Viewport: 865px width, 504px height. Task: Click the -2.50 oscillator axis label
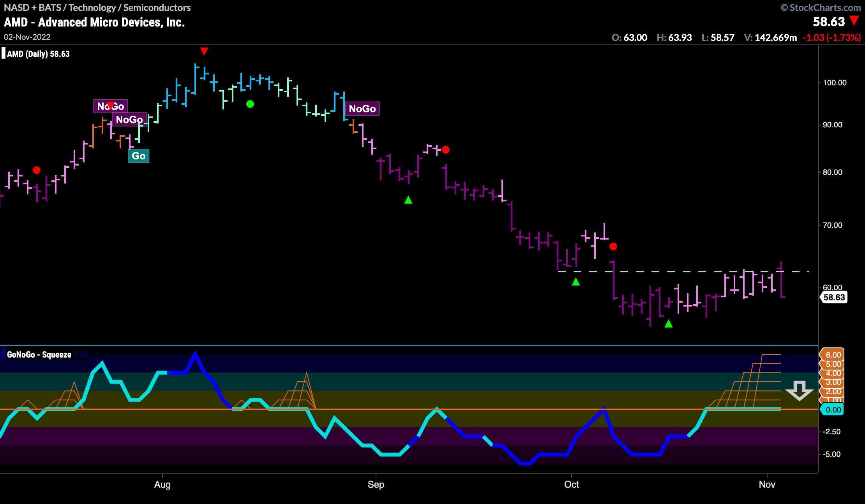coord(832,432)
